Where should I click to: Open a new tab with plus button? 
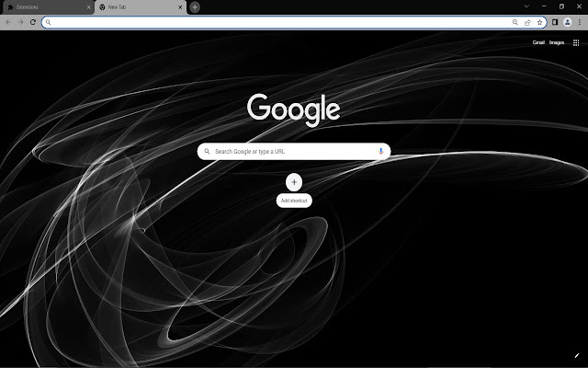point(195,7)
